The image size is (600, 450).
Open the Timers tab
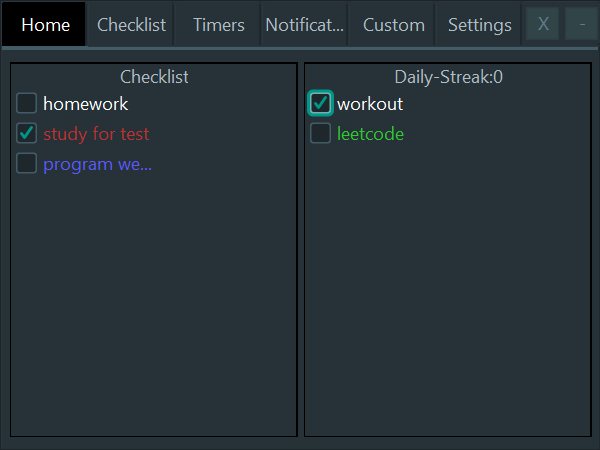218,25
